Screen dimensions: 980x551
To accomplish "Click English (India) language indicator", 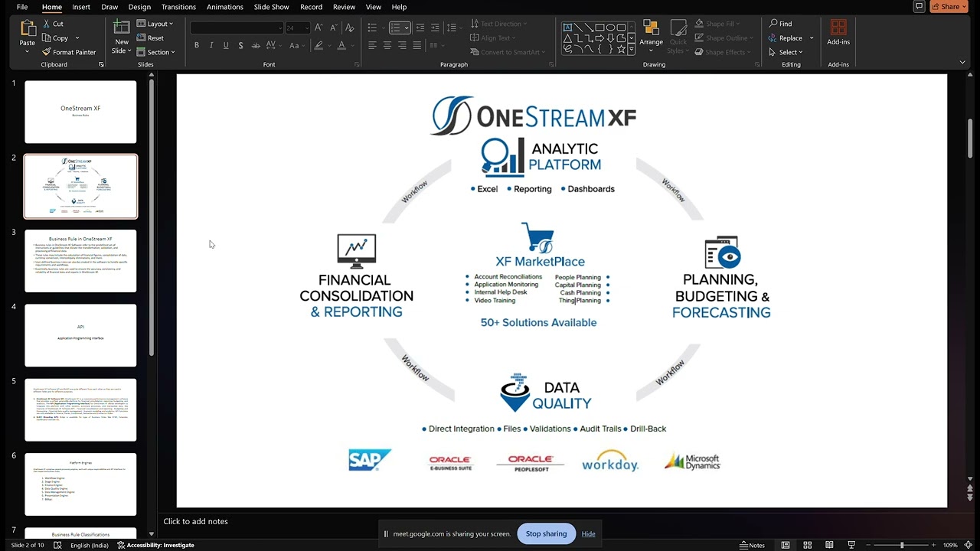I will (90, 545).
